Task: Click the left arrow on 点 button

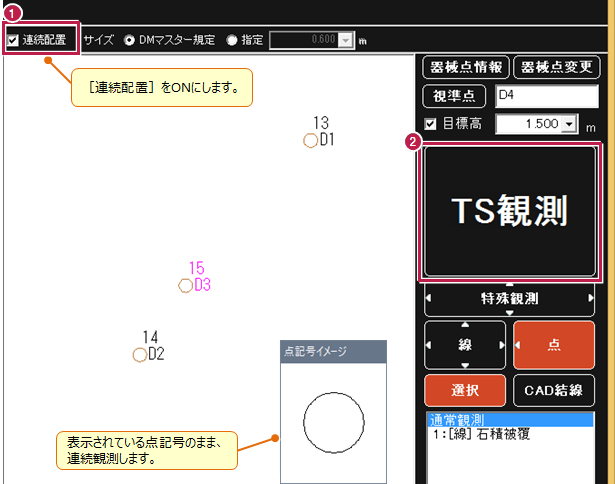Action: tap(517, 345)
